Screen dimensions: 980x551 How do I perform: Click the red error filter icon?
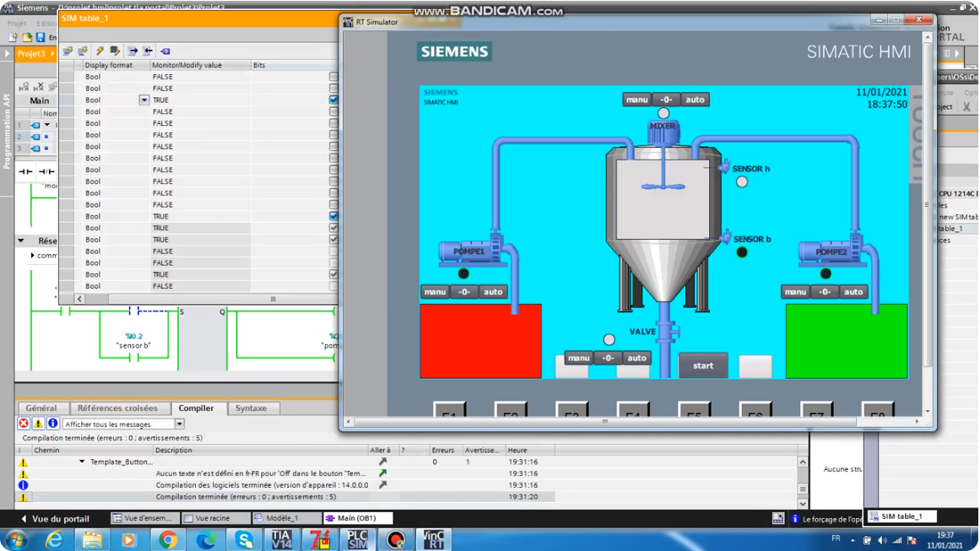click(x=24, y=424)
